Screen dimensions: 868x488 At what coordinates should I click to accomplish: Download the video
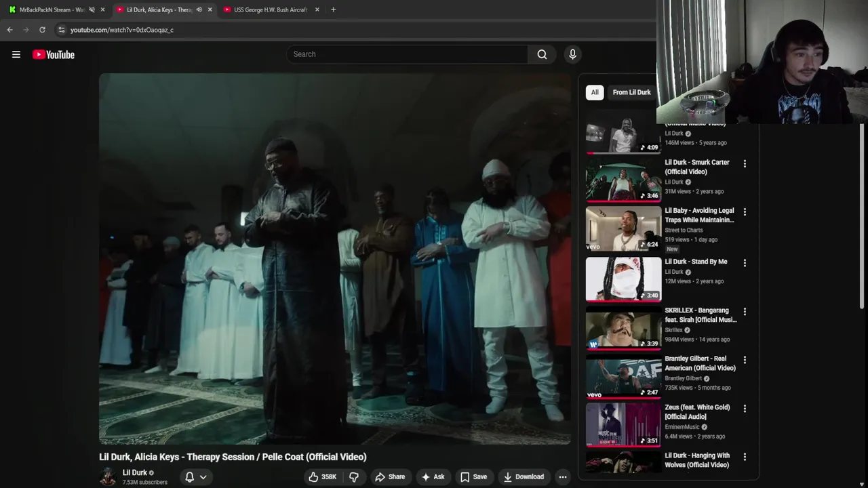(x=523, y=477)
